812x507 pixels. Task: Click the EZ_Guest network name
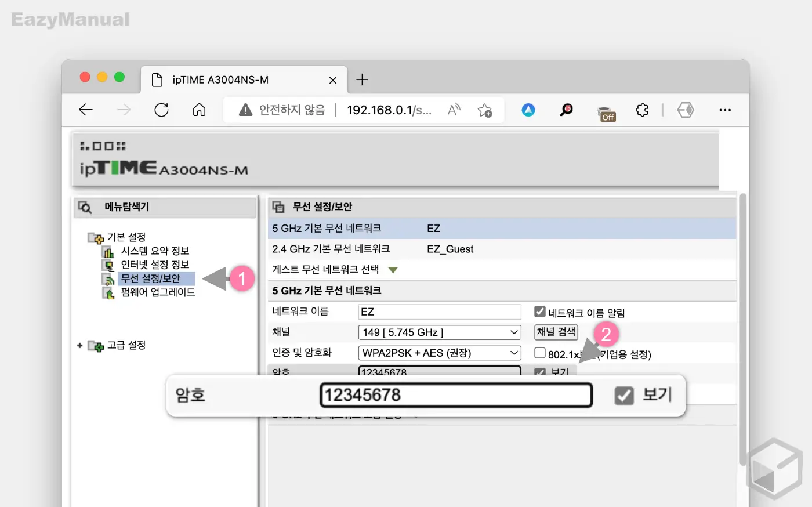pyautogui.click(x=450, y=249)
